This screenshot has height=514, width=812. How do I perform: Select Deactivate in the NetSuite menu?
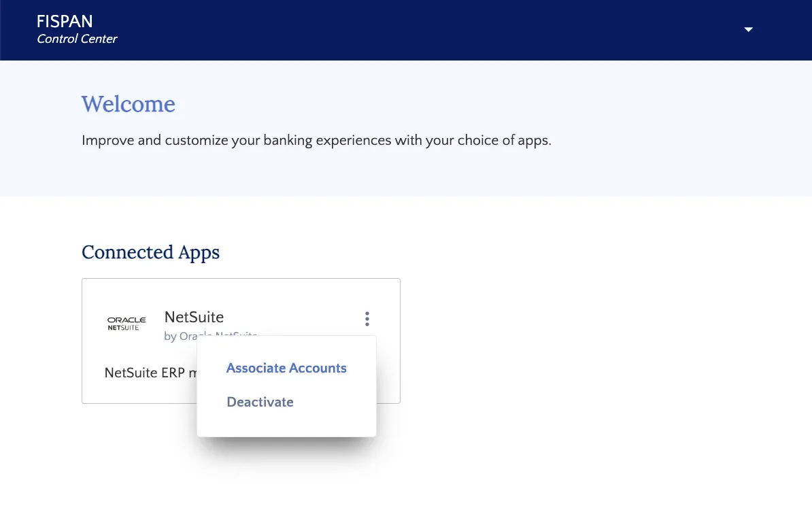[x=260, y=402]
